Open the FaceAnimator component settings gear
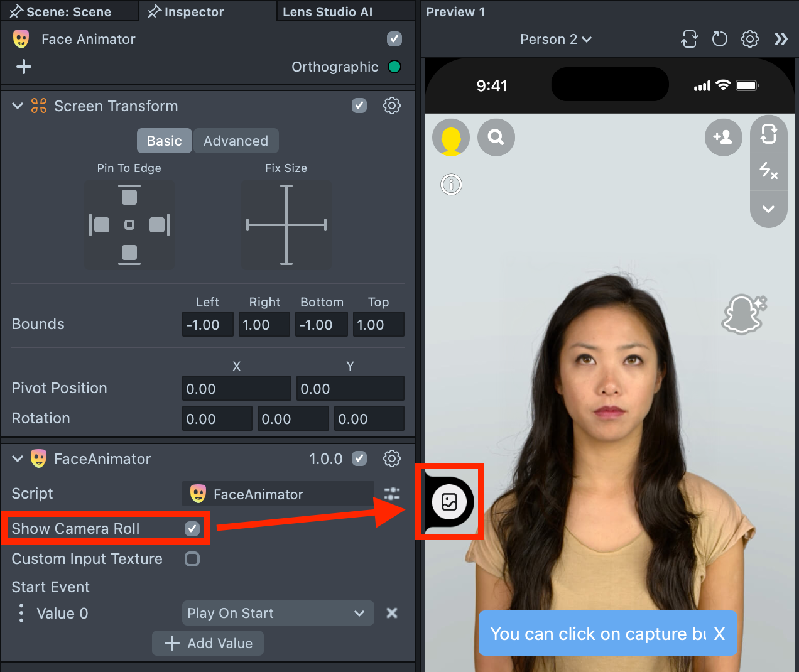Viewport: 799px width, 672px height. 392,458
